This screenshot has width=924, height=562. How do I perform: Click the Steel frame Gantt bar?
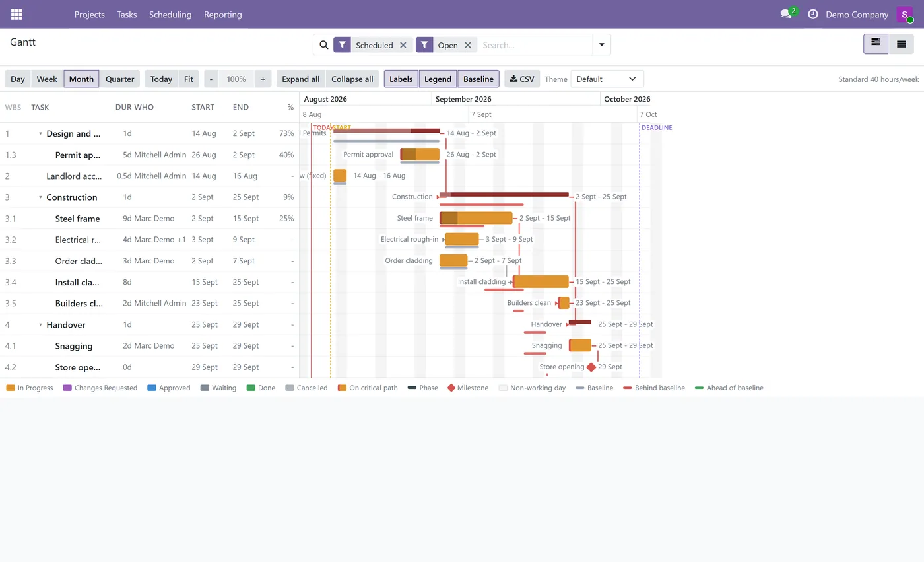coord(476,218)
